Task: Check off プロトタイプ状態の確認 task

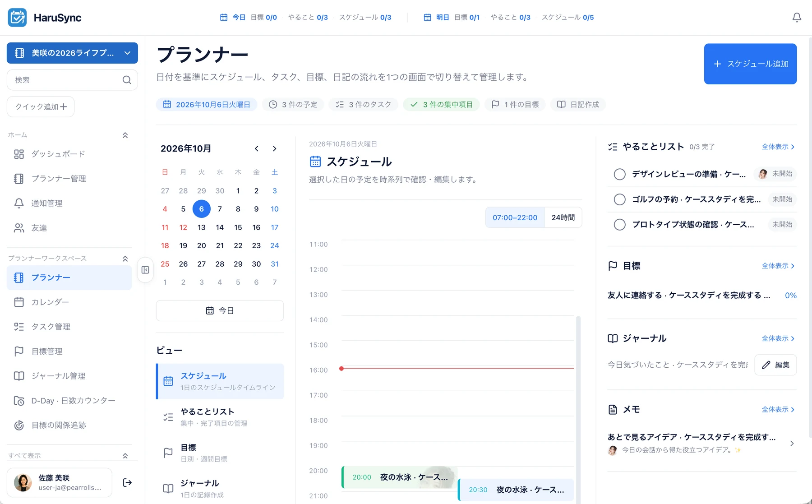Action: (x=620, y=225)
